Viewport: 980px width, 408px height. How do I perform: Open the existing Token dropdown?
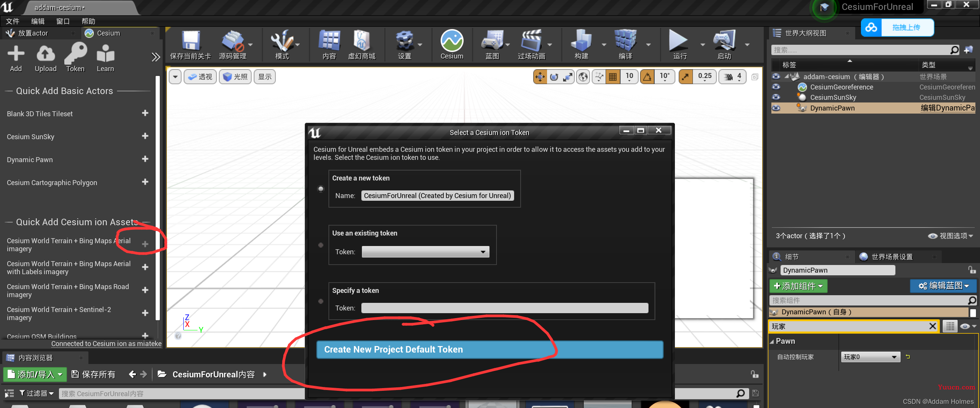pyautogui.click(x=425, y=252)
